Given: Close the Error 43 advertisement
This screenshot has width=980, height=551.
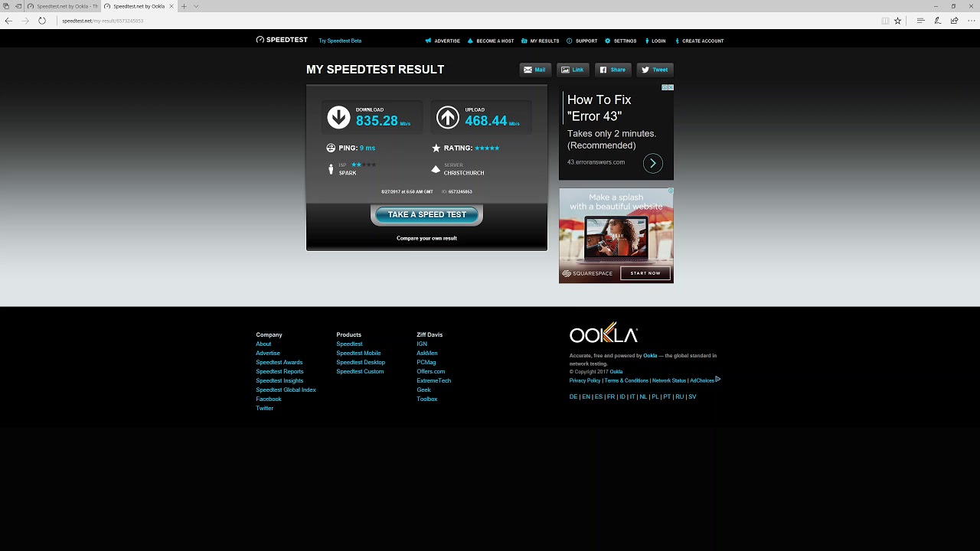Looking at the screenshot, I should pos(671,87).
